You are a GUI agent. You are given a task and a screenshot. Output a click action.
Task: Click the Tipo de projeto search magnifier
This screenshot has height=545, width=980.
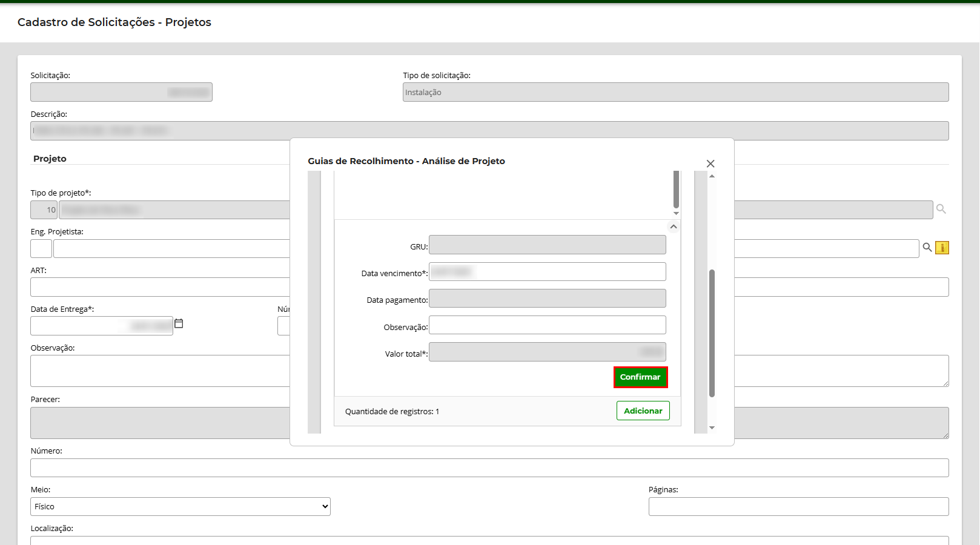point(941,209)
